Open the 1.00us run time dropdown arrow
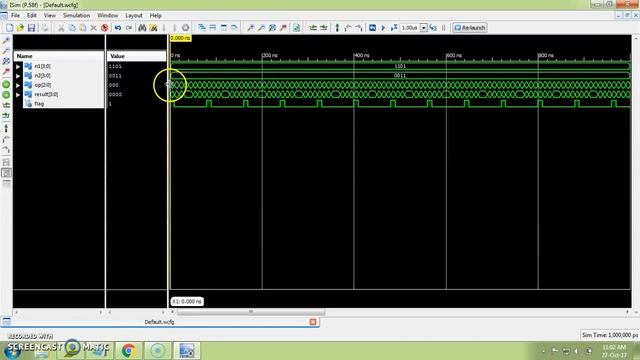This screenshot has width=640, height=360. (424, 28)
